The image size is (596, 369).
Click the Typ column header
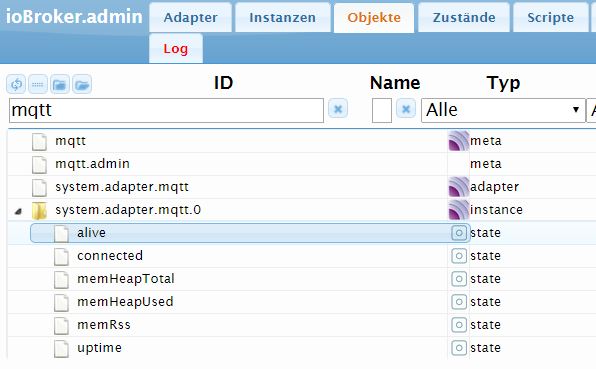click(503, 83)
